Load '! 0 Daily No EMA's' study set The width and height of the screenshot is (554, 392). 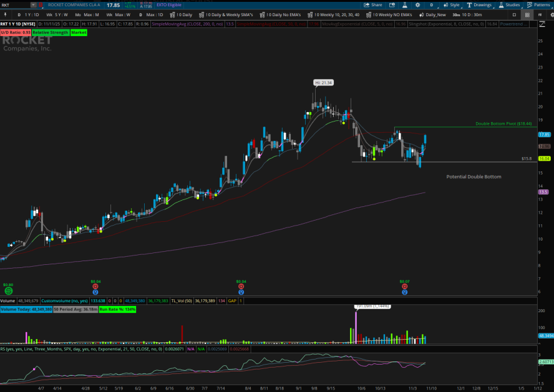[280, 15]
